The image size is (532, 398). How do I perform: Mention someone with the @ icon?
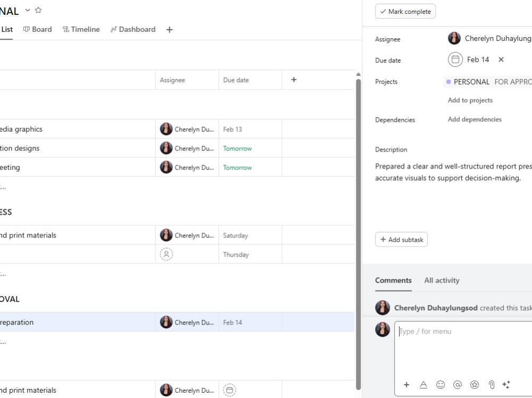click(458, 385)
